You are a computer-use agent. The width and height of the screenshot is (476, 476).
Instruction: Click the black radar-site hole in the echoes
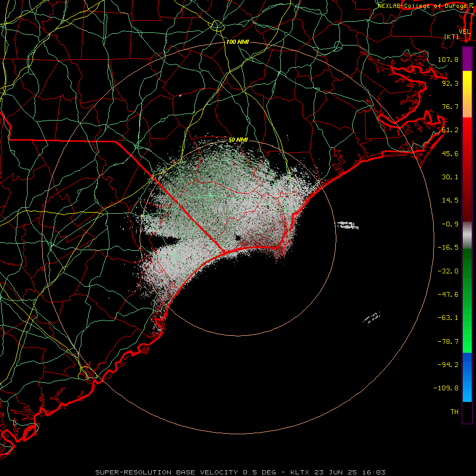pos(238,238)
